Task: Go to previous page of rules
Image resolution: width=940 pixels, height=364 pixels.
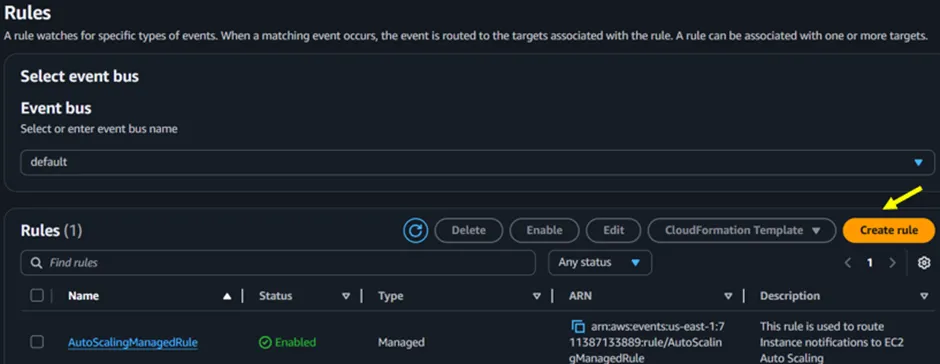Action: [848, 263]
